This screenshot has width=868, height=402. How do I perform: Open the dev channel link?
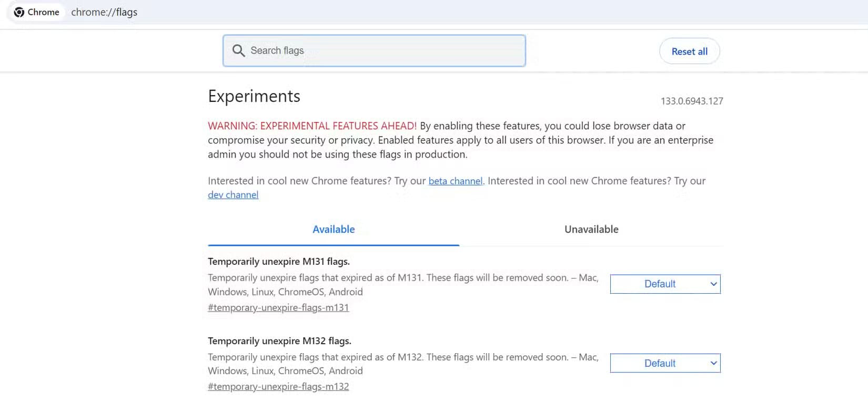click(233, 195)
